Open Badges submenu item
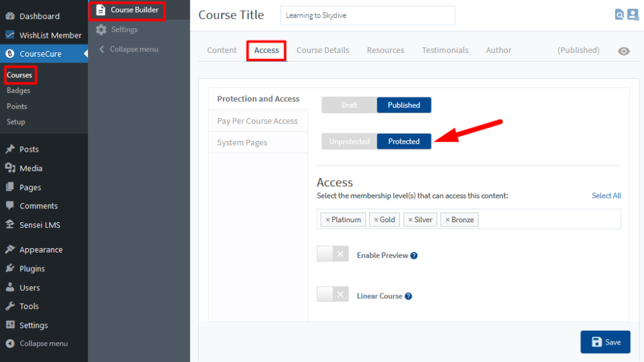This screenshot has width=644, height=362. 18,91
